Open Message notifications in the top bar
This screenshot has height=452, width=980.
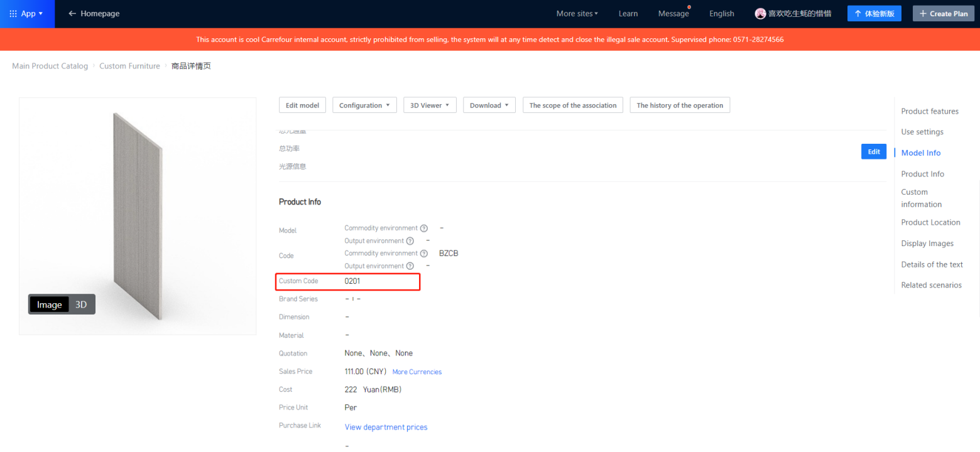(x=673, y=14)
